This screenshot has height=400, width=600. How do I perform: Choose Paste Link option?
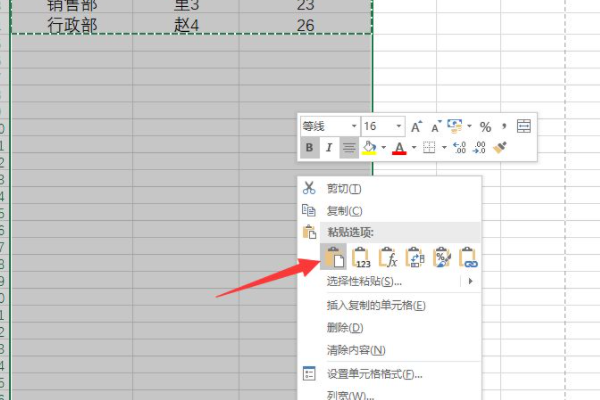tap(468, 257)
